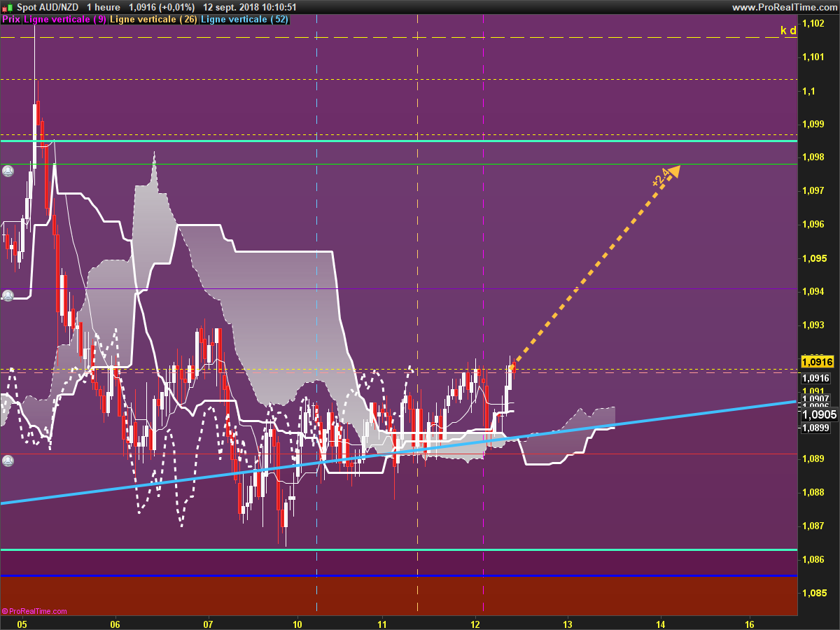Click the small orange marker on latest candle

pos(512,367)
